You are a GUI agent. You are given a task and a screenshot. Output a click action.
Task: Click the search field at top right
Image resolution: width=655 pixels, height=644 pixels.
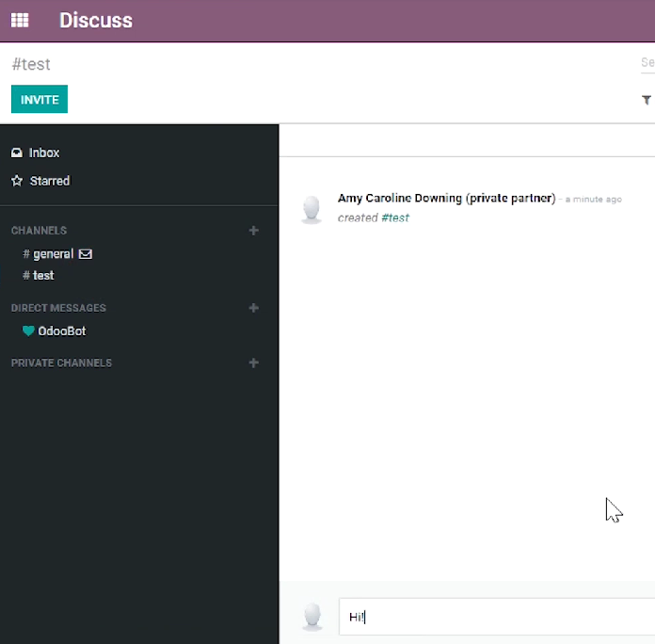click(647, 63)
